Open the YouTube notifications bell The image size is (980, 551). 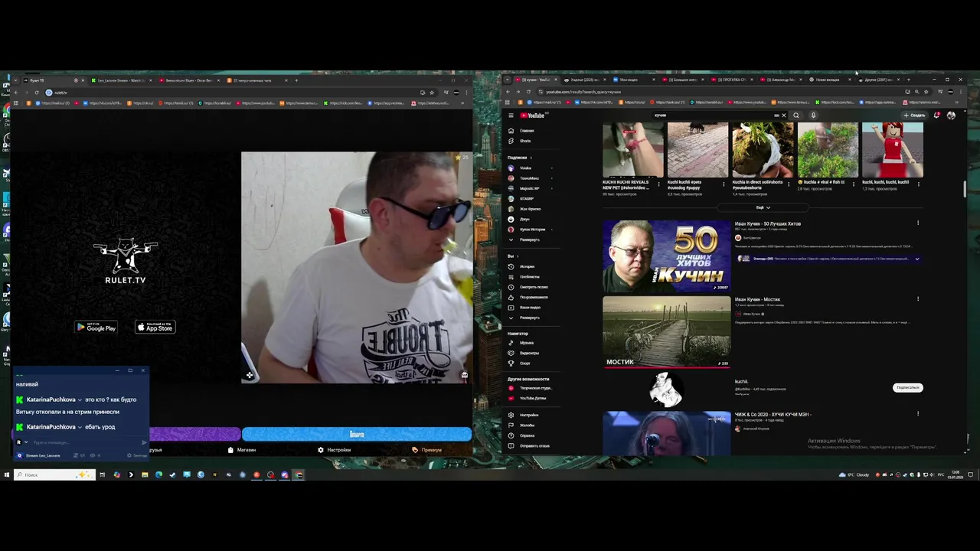click(936, 116)
